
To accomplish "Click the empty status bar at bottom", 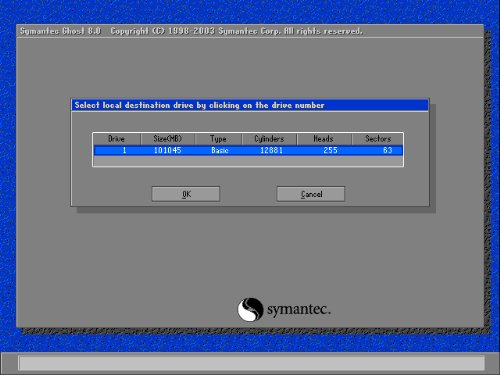I will pos(251,363).
